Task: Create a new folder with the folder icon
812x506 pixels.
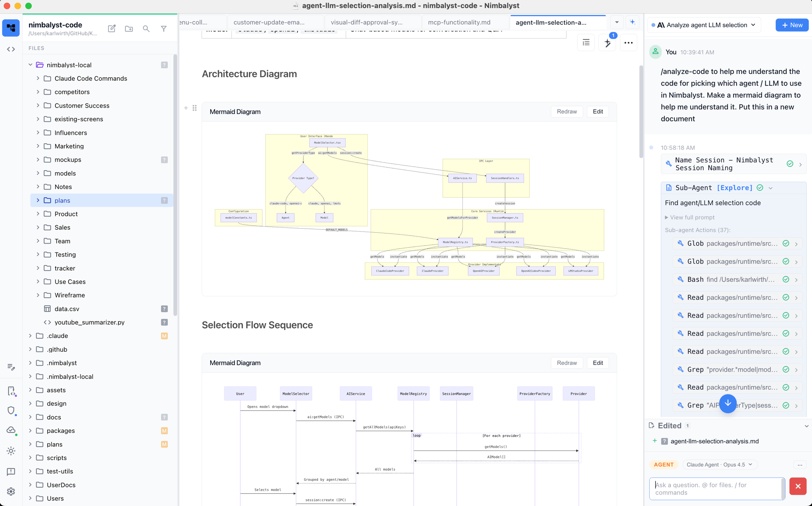Action: (129, 28)
